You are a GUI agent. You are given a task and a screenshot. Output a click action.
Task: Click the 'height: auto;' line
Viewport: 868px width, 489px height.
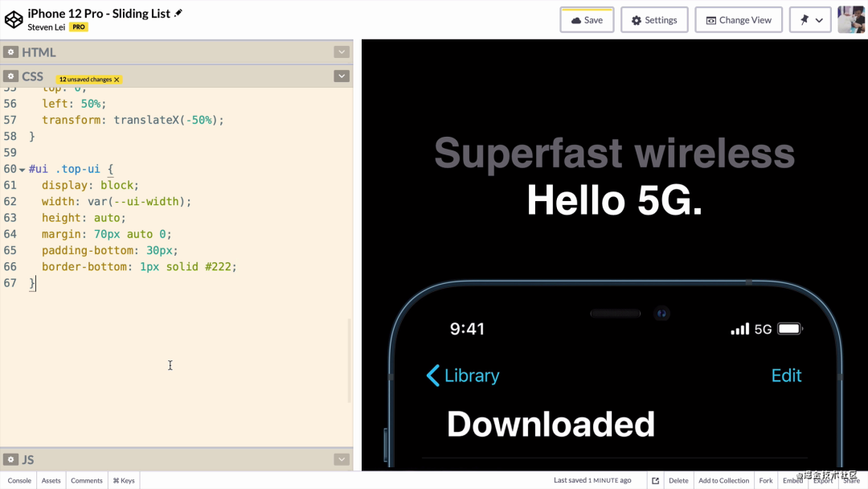84,218
